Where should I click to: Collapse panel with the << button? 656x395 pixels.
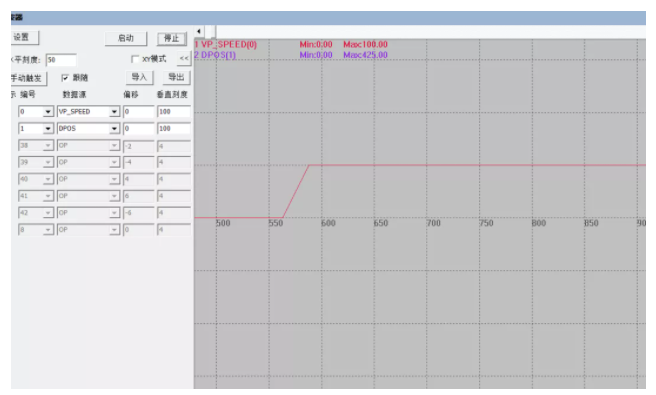tap(184, 58)
